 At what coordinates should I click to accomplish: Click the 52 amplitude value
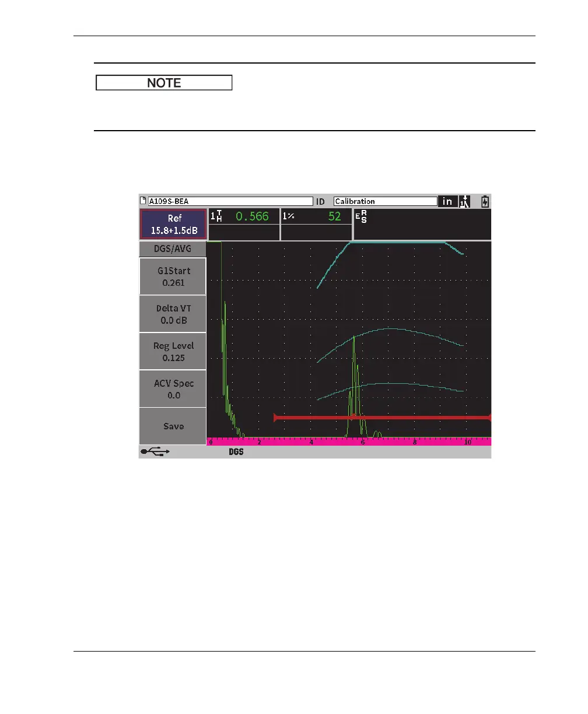tap(334, 216)
